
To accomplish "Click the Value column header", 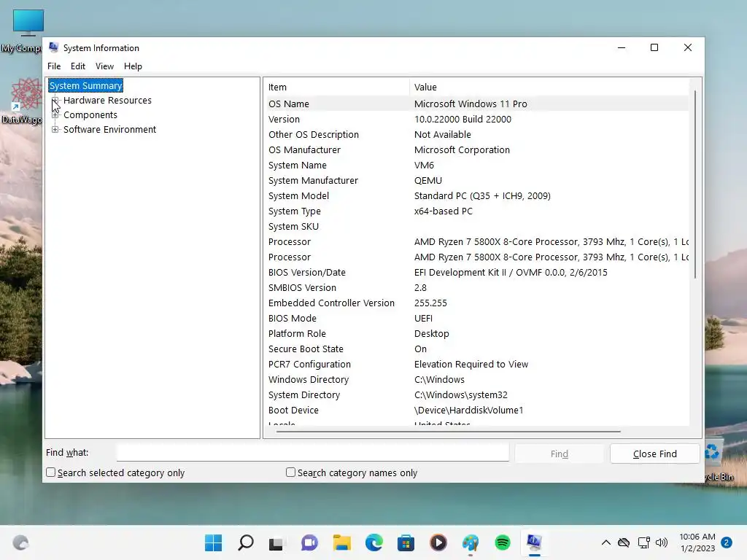I will pos(549,87).
